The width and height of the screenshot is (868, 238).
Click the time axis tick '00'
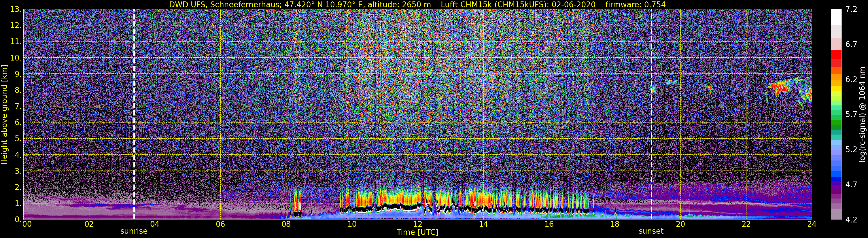27,224
